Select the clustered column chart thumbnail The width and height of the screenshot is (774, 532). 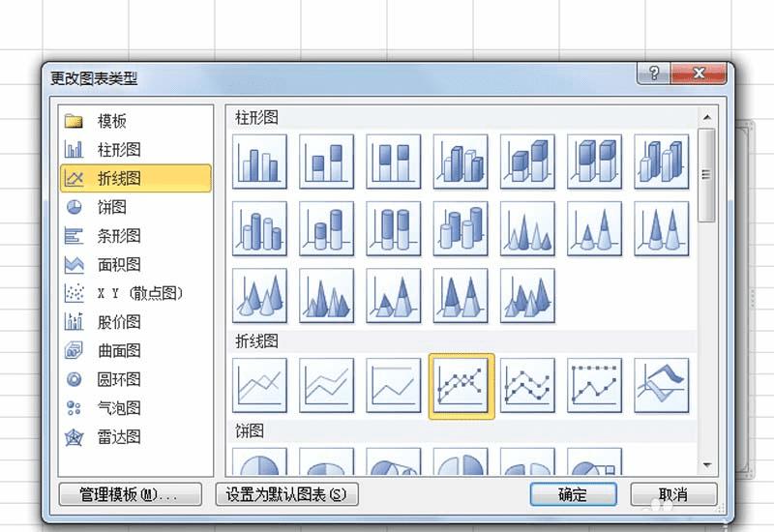point(259,162)
